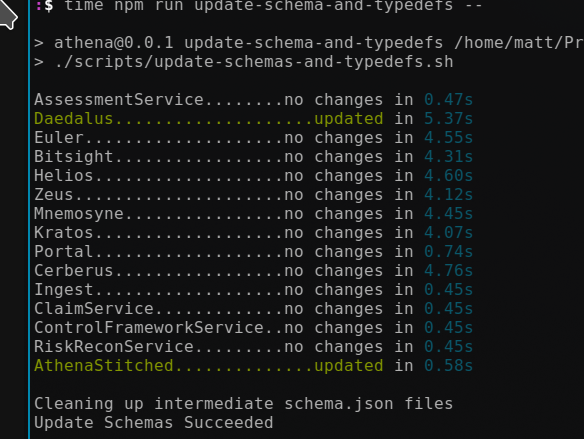
Task: Click the 5.37s timing for Daedalus
Action: 448,119
